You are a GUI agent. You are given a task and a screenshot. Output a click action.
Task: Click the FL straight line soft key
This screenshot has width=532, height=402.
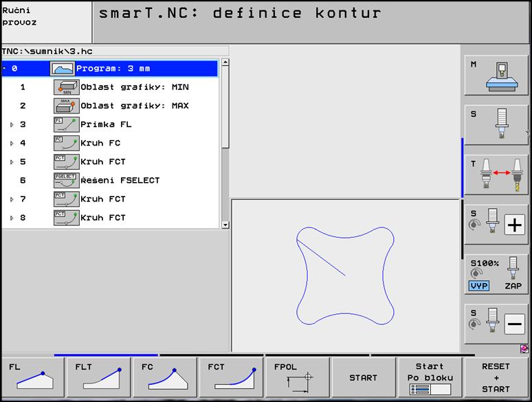pyautogui.click(x=33, y=377)
